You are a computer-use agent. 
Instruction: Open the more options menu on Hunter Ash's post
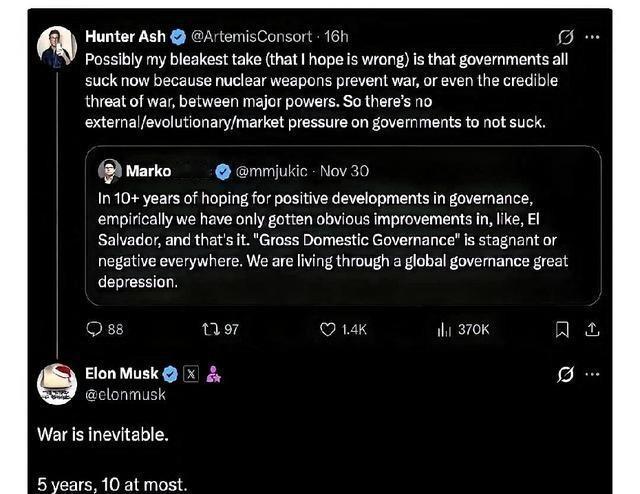pos(593,36)
